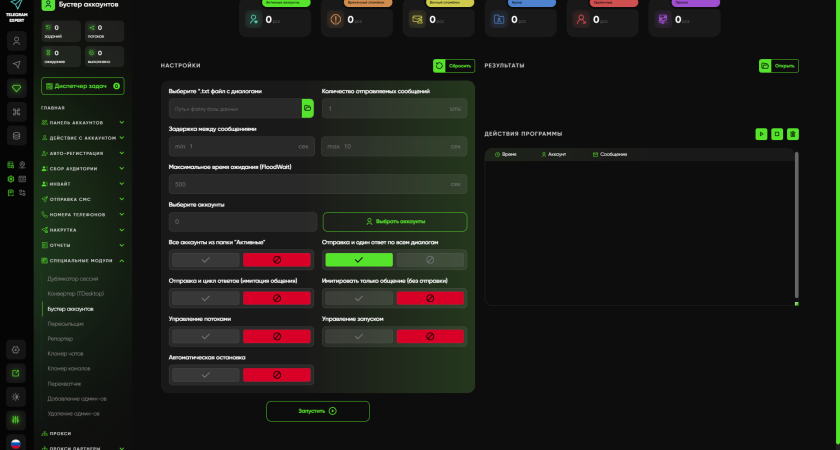Enable Отправка и цикл ответов checkmark
Viewport: 840px width, 450px height.
[x=206, y=298]
